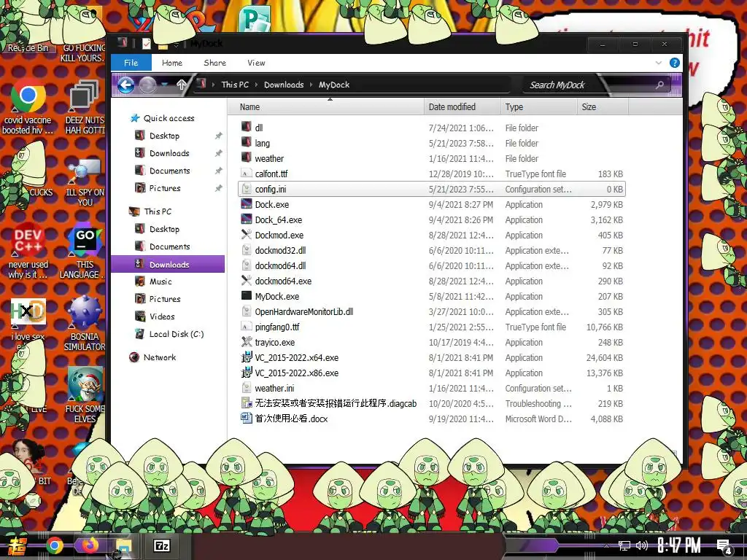Viewport: 747px width, 560px height.
Task: Select pinned Pictures under Quick access
Action: click(165, 188)
